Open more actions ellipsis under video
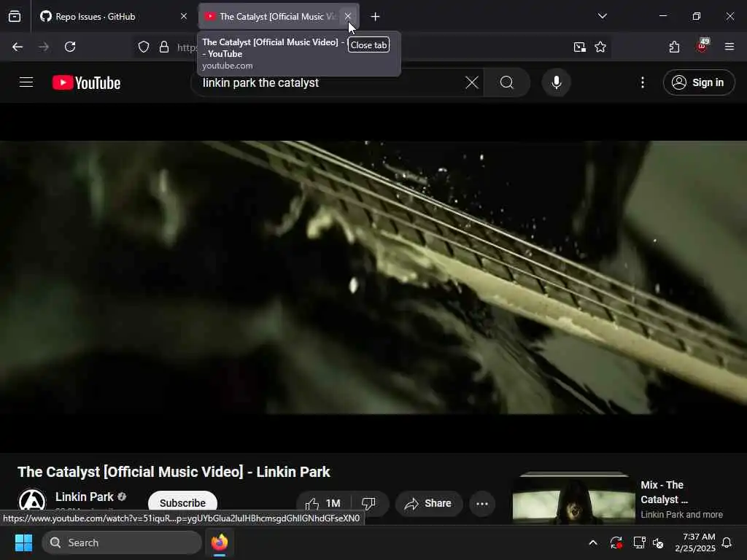747x560 pixels. 482,503
